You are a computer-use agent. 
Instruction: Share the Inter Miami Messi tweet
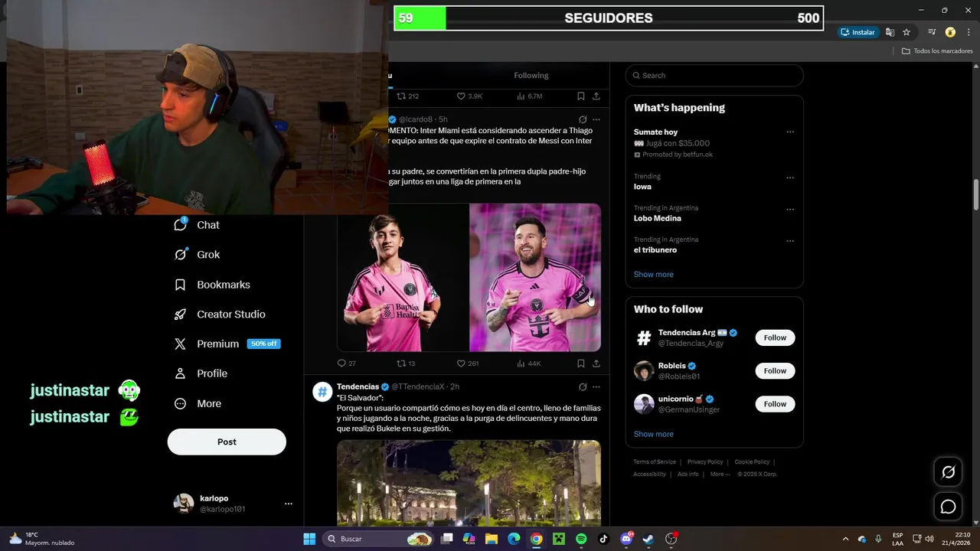[x=596, y=364]
